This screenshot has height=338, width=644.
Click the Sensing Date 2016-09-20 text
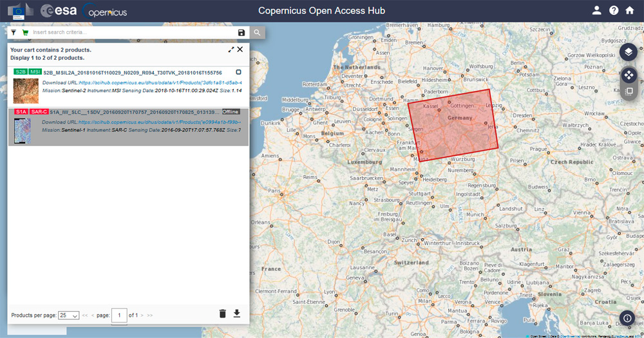[x=176, y=130]
